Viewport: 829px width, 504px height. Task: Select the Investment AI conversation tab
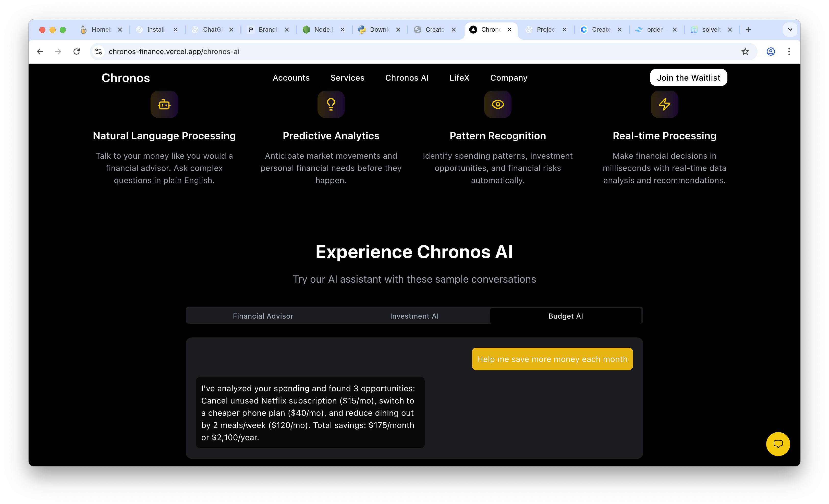pos(414,316)
